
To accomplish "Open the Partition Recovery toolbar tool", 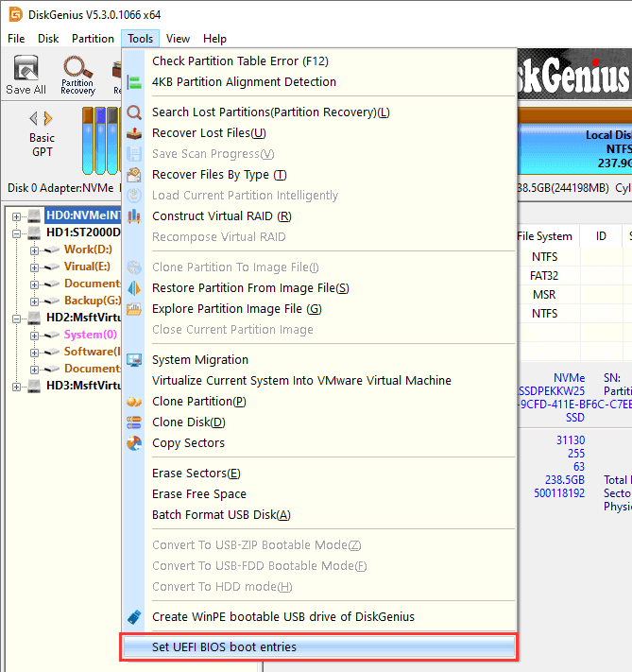I will click(77, 75).
